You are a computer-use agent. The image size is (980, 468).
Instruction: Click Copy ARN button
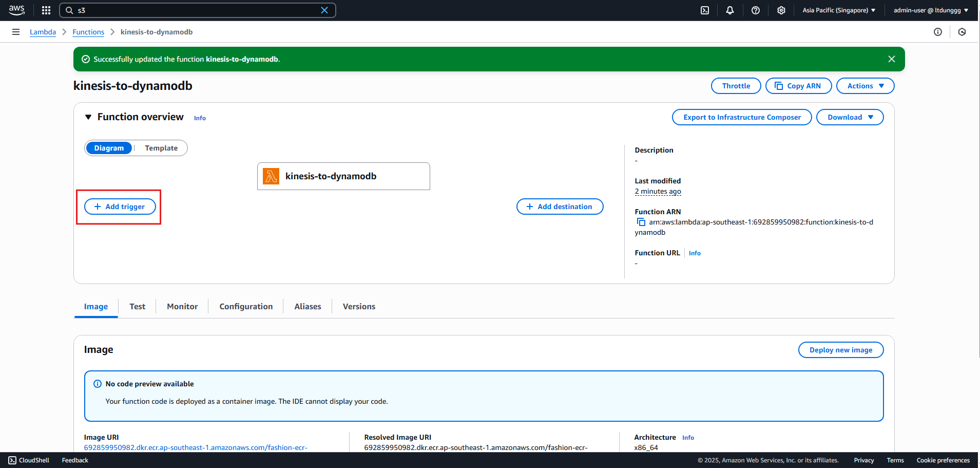coord(799,86)
